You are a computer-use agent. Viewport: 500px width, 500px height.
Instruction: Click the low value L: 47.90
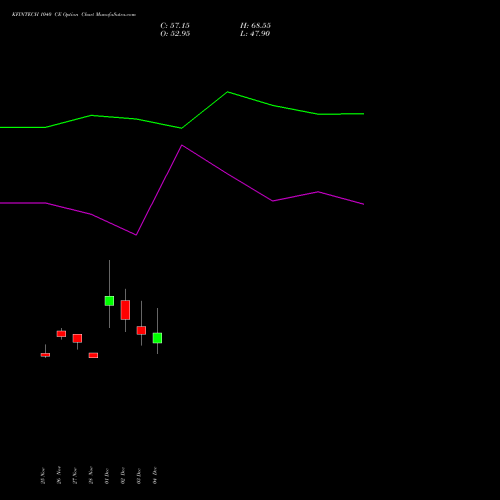255,34
